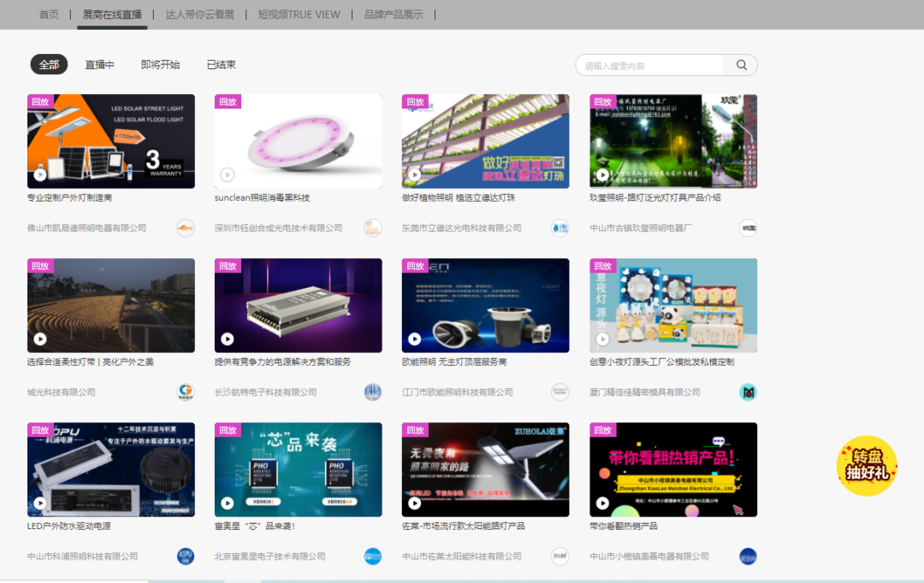
Task: Click the 转盘抽好礼 lucky draw badge
Action: 867,466
